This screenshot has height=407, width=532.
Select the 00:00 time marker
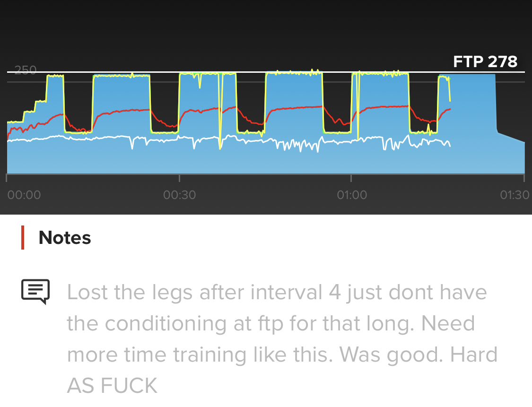24,194
